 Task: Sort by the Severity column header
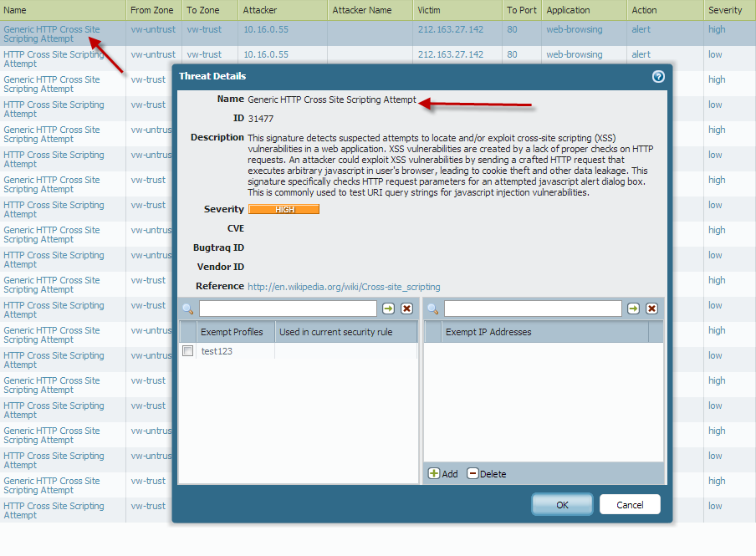725,10
